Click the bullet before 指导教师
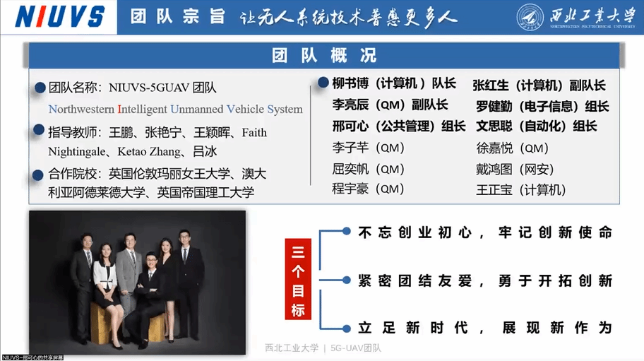The width and height of the screenshot is (644, 361). pos(41,131)
